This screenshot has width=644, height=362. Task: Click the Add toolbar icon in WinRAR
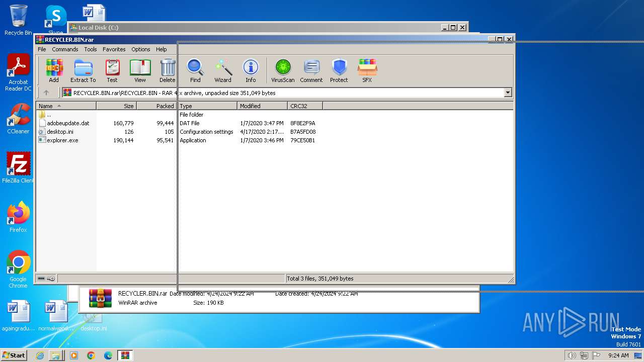pos(54,70)
